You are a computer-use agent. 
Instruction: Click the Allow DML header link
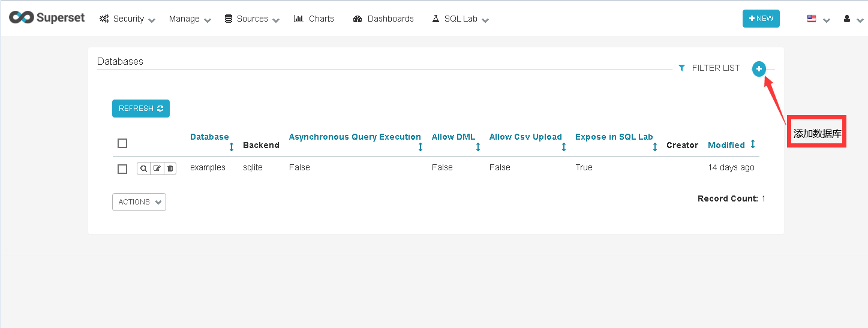tap(453, 137)
